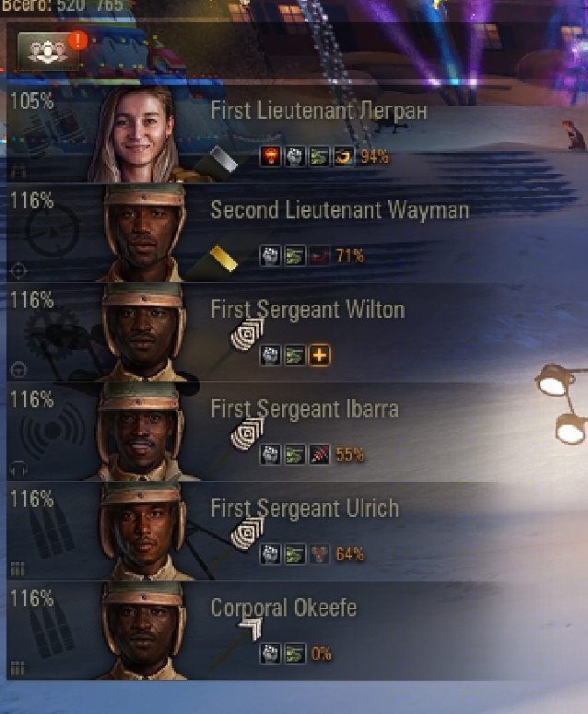Open the crew operations button with alert badge

click(x=48, y=51)
